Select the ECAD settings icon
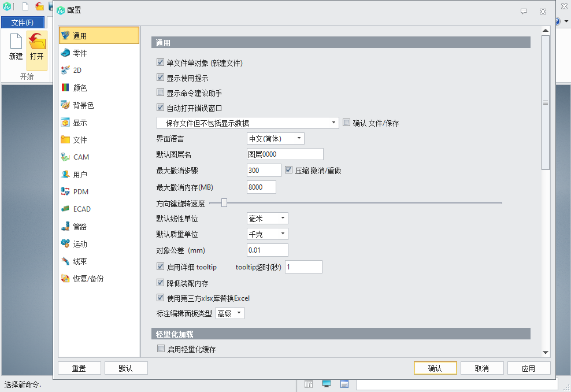 65,209
